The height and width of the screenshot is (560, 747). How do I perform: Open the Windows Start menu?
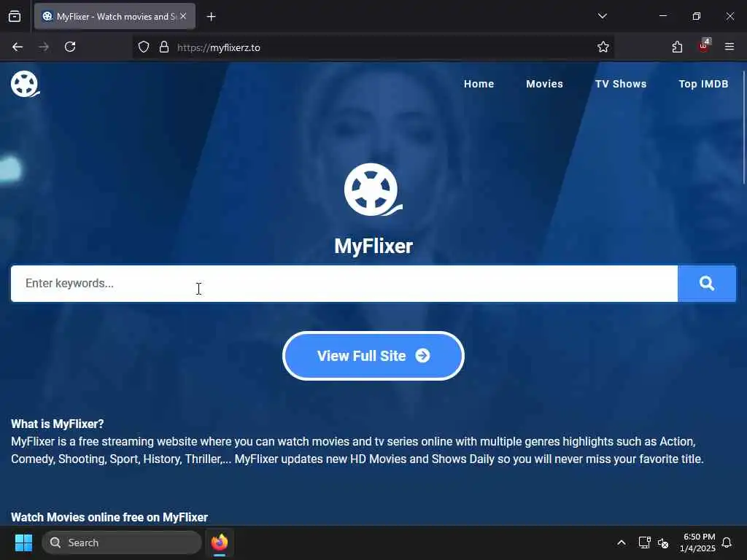point(23,542)
